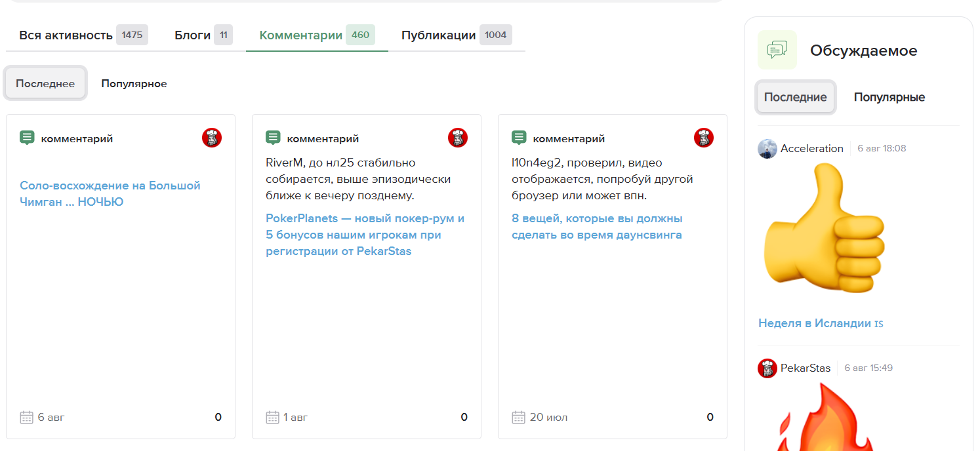Click the comment counter «0» on the first card

(x=218, y=416)
